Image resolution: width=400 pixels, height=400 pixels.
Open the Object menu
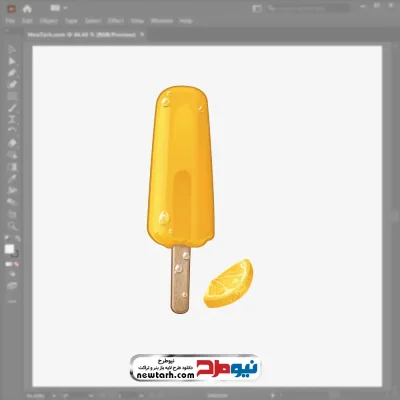[49, 21]
